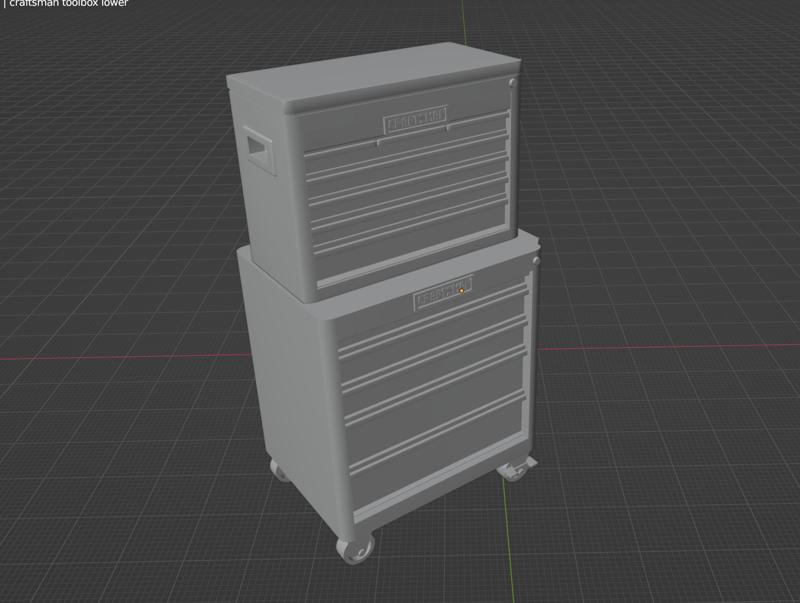Click the round lock cylinder on upper chest

point(512,83)
